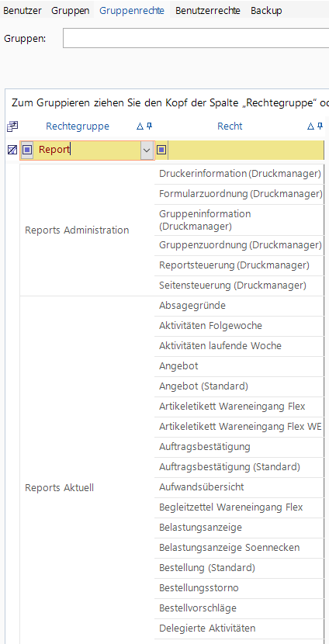The width and height of the screenshot is (329, 644).
Task: Click sort triangle in the Recht header
Action: pos(311,126)
